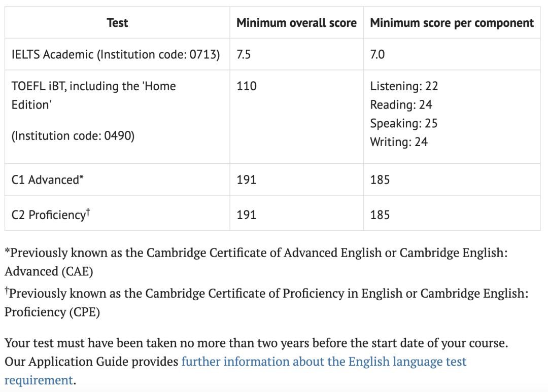The image size is (548, 392).
Task: Click the 'Reading: 24' component score
Action: [401, 104]
